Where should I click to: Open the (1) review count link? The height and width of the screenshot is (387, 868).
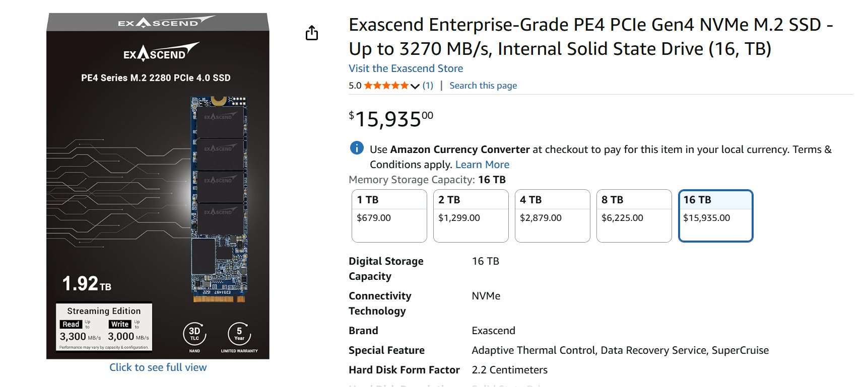(428, 86)
